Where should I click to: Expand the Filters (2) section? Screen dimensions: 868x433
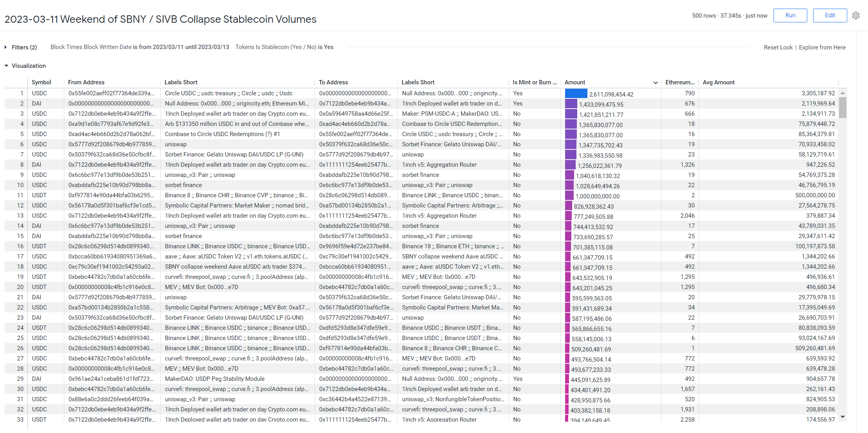pos(21,47)
